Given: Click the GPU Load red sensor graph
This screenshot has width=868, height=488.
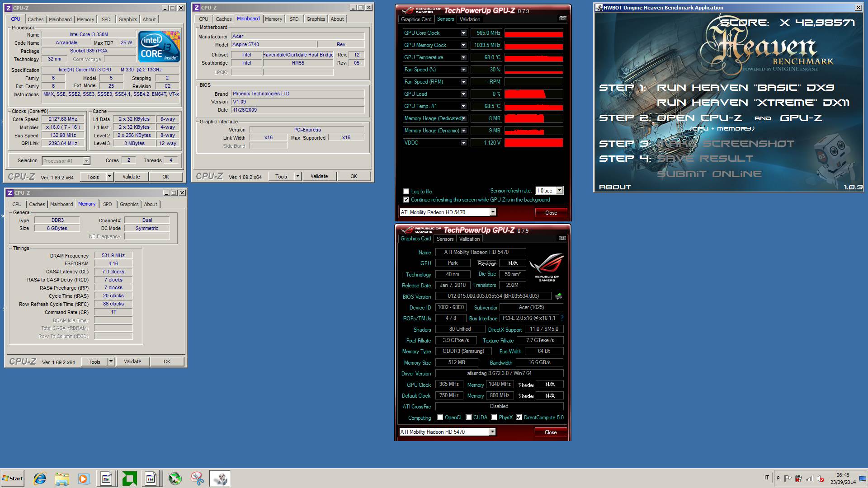Looking at the screenshot, I should [x=534, y=94].
